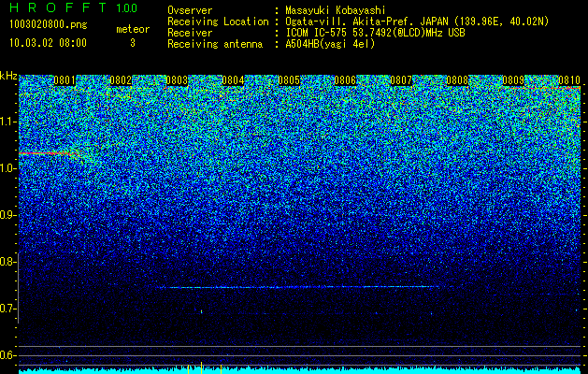
Task: Select the 0801 time marker
Action: (65, 80)
